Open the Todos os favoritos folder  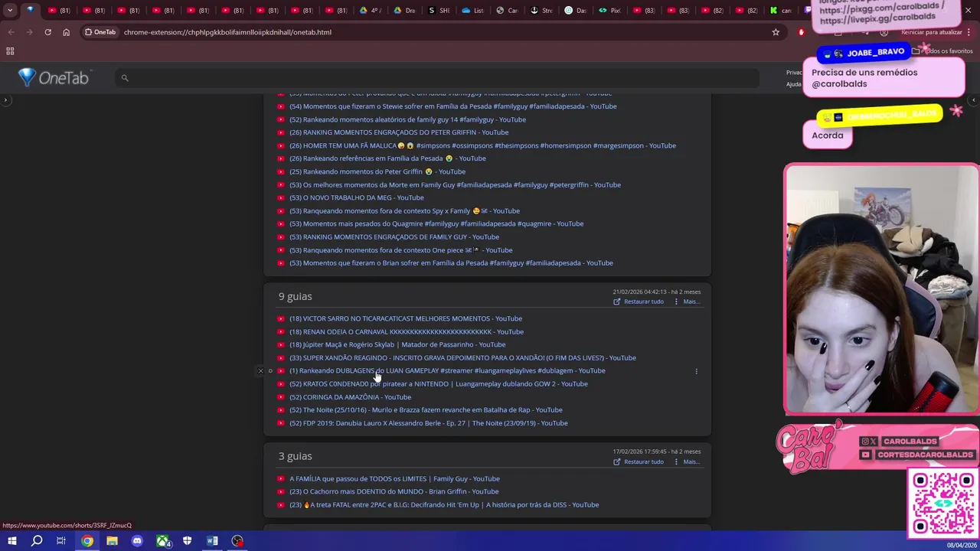click(x=942, y=51)
